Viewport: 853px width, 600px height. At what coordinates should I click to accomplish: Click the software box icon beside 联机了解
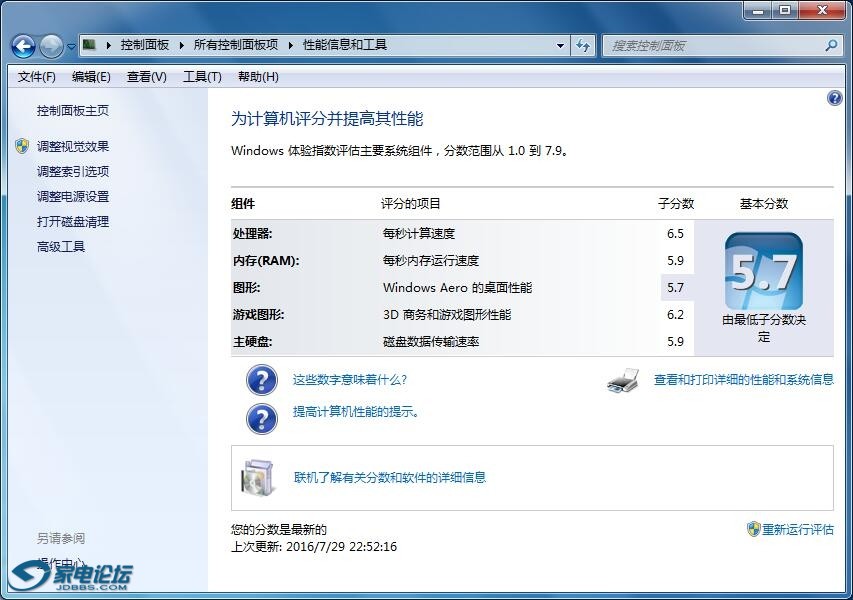tap(258, 478)
